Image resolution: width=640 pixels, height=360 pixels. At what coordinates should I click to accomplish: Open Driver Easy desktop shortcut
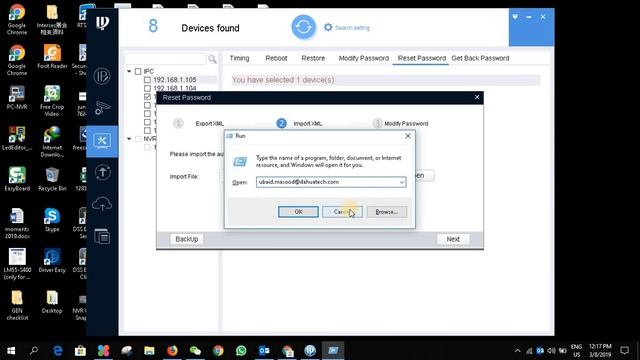(52, 261)
